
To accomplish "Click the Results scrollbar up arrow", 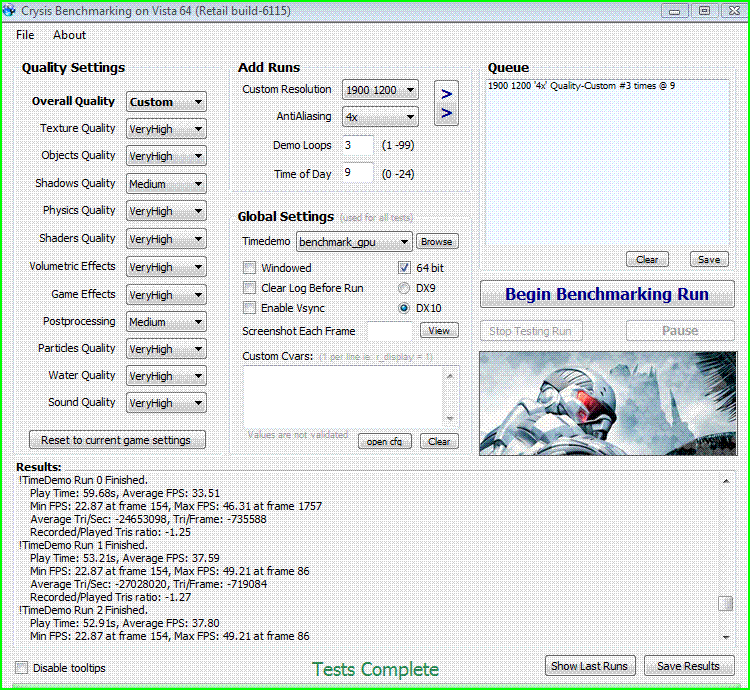I will click(x=726, y=481).
